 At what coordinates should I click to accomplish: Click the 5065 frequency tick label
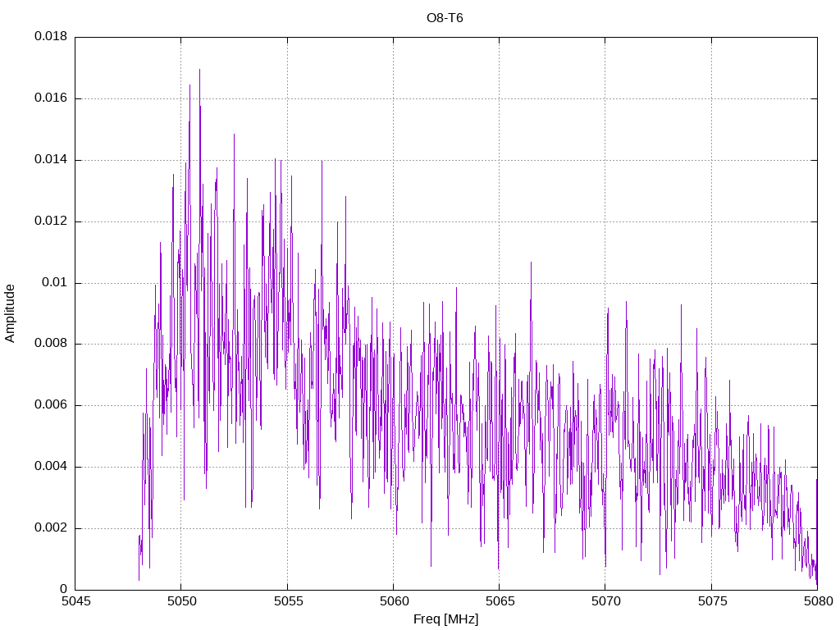click(499, 601)
